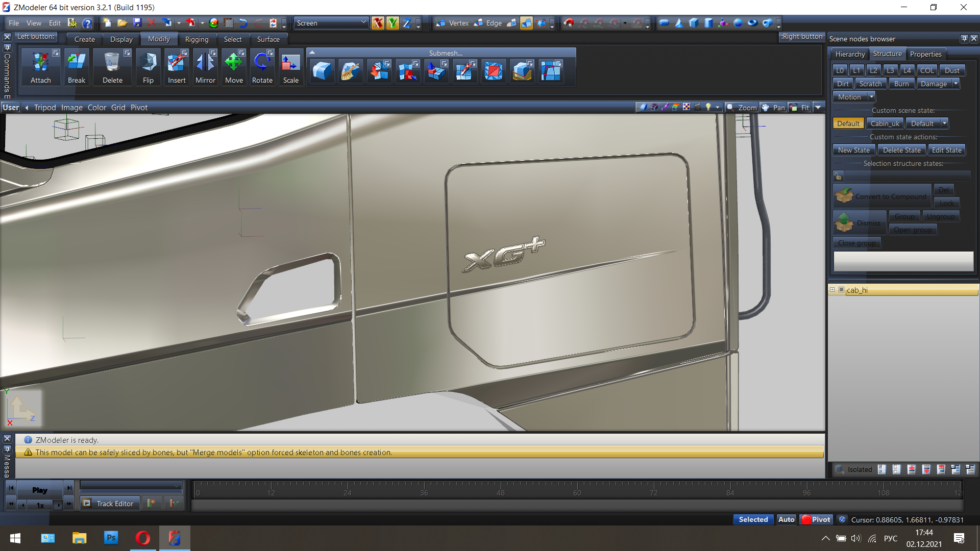Click frame 48 on the timeline
The width and height of the screenshot is (980, 551).
[500, 492]
